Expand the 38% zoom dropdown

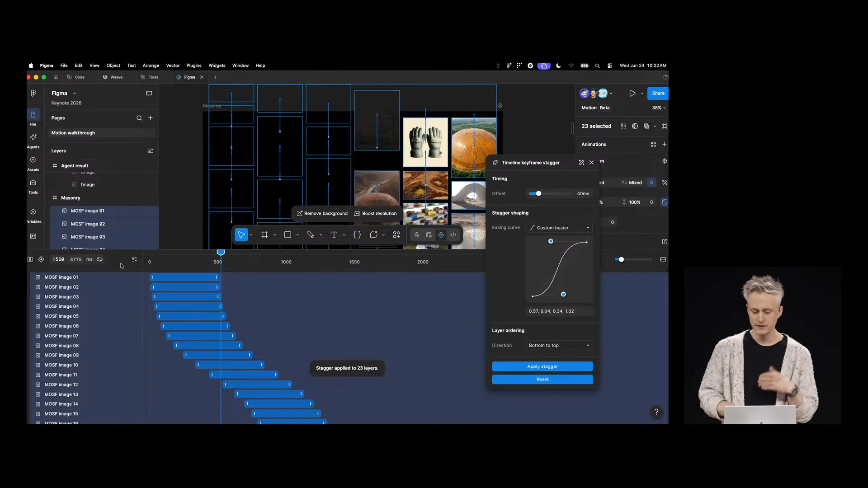point(659,108)
